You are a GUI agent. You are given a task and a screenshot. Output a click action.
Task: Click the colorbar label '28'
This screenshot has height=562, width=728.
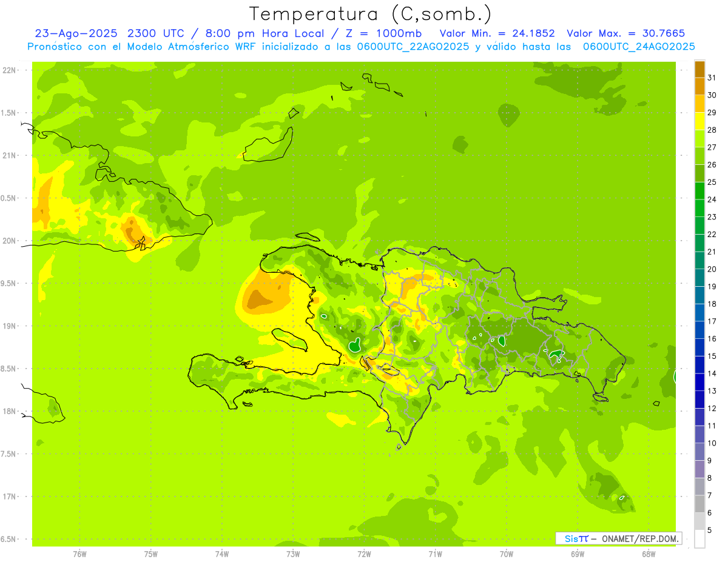(x=712, y=130)
